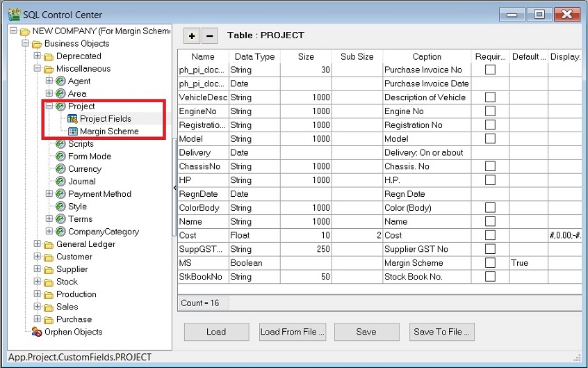Click the Data Type column header
This screenshot has height=368, width=588.
[x=254, y=56]
